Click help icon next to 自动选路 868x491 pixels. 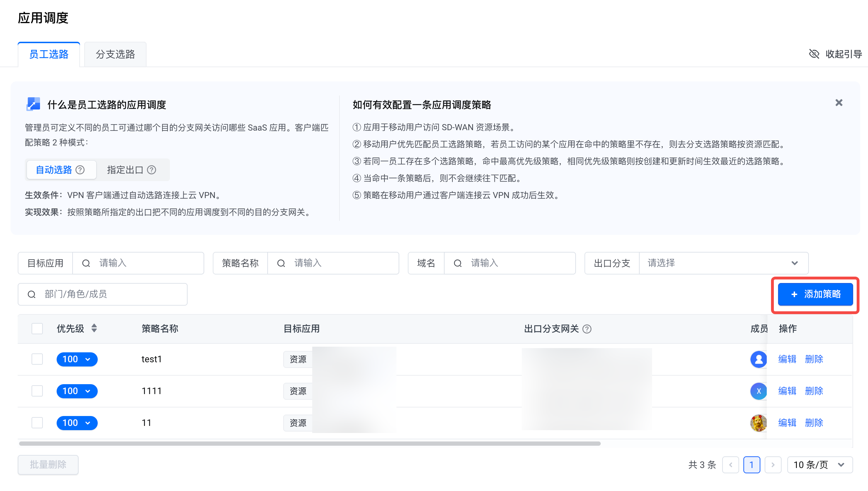(x=80, y=170)
